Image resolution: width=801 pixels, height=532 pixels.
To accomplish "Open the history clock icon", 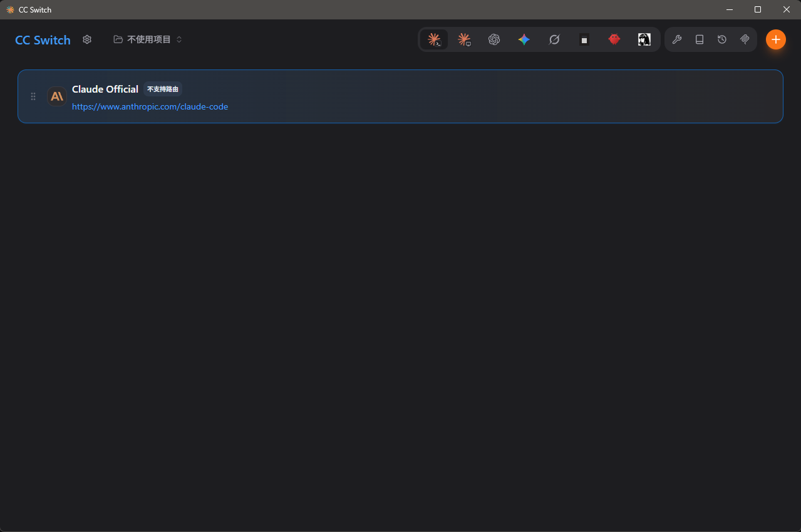I will (722, 39).
